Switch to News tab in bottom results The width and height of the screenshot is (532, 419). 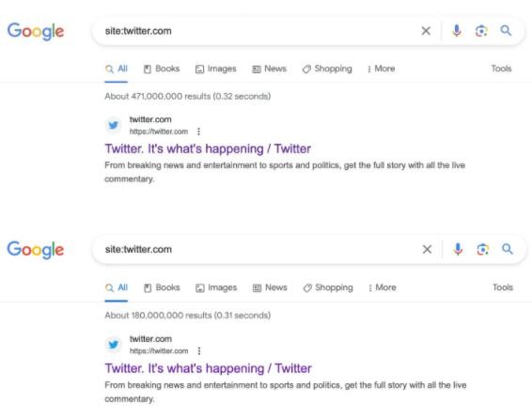click(x=270, y=287)
